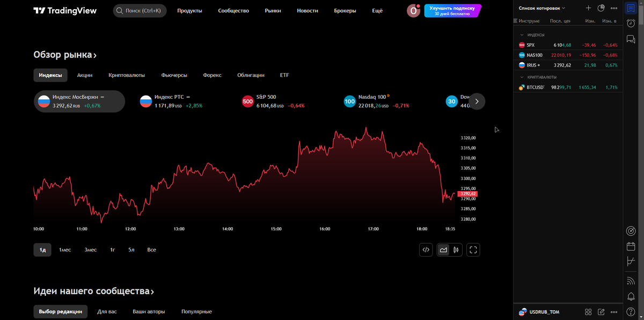This screenshot has width=644, height=320.
Task: Select the 5л time range
Action: (131, 250)
